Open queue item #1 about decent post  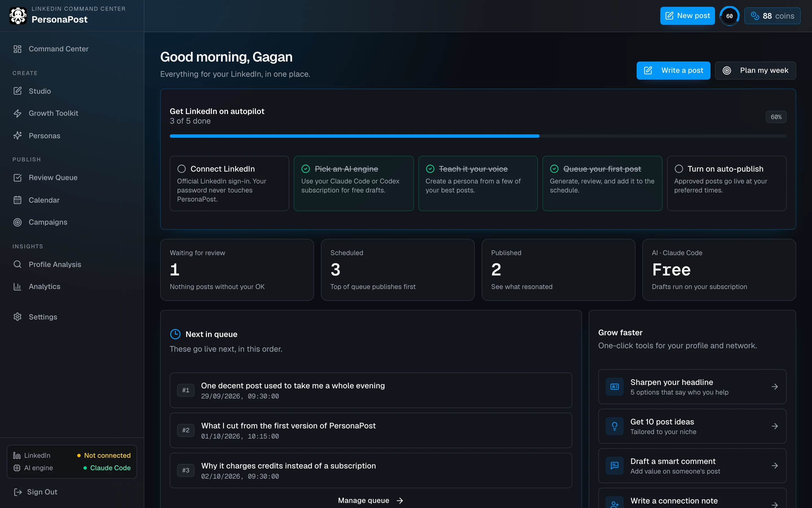(371, 390)
